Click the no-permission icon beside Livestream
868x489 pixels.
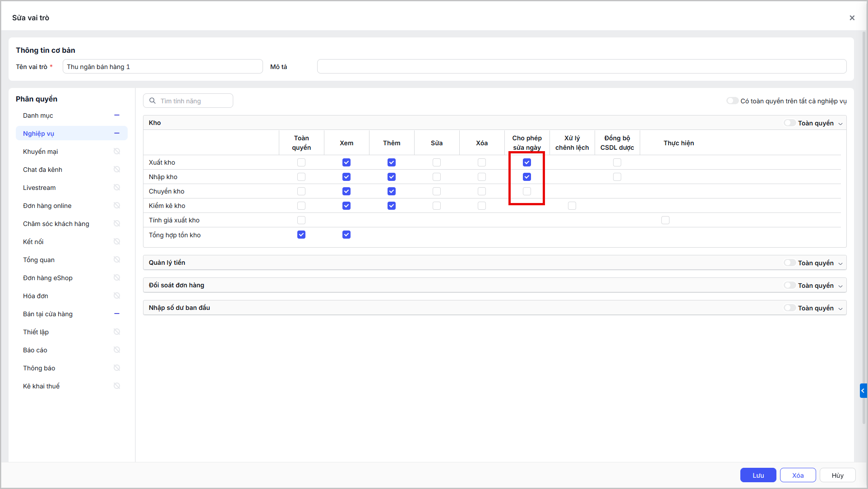pos(117,188)
